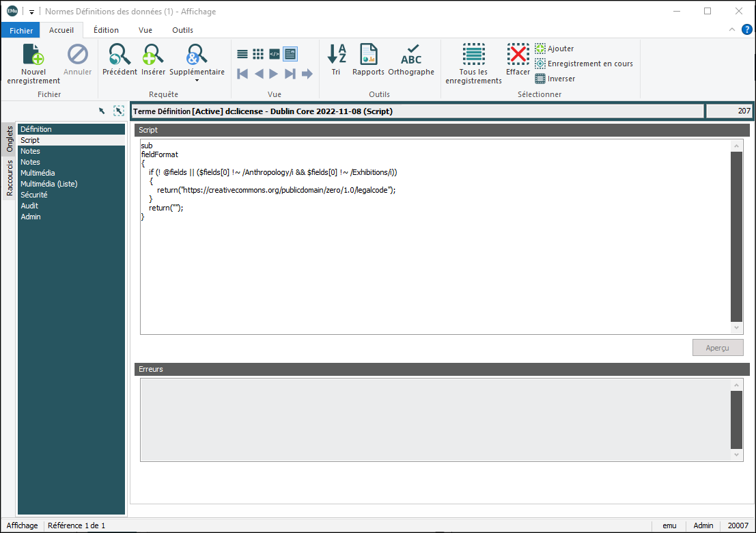Click the Aperçu button
Image resolution: width=756 pixels, height=533 pixels.
tap(718, 348)
